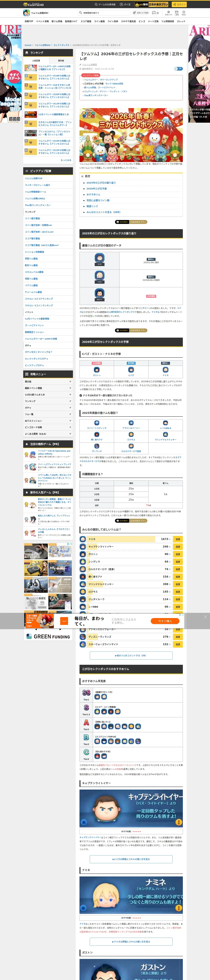This screenshot has height=980, width=210.
Task: Click the SS Tier1 rank icon
Action: pyautogui.click(x=86, y=693)
